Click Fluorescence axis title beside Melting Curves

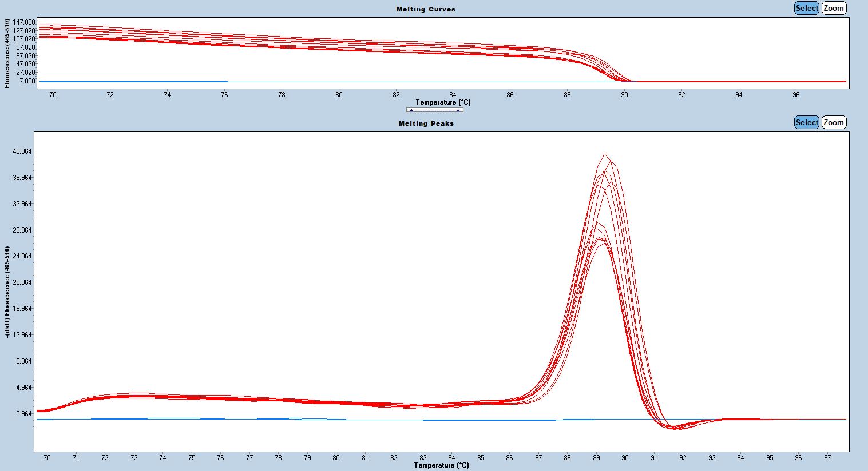tap(7, 53)
